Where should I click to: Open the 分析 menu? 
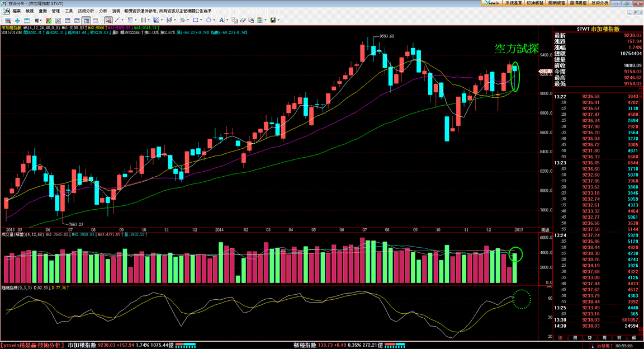point(103,11)
